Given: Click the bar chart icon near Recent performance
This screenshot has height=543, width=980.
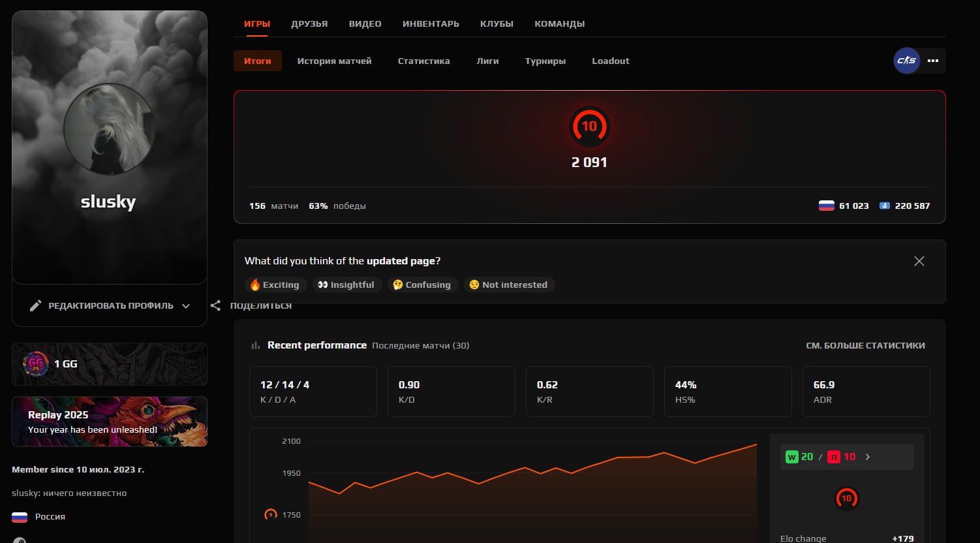Looking at the screenshot, I should tap(255, 345).
